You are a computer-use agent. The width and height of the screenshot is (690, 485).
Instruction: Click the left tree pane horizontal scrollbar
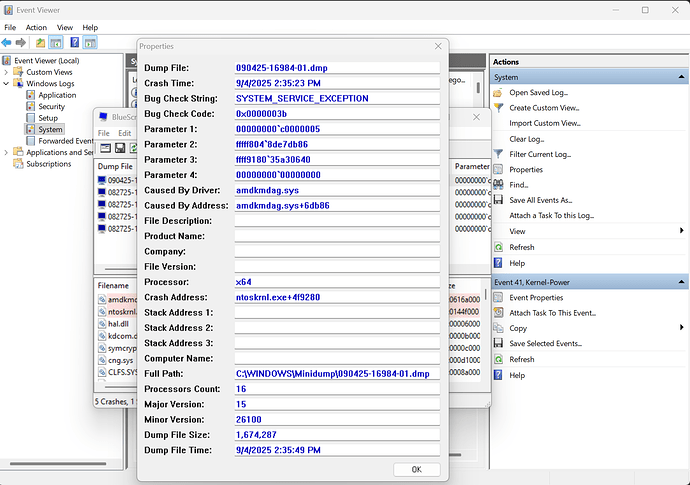pyautogui.click(x=58, y=463)
